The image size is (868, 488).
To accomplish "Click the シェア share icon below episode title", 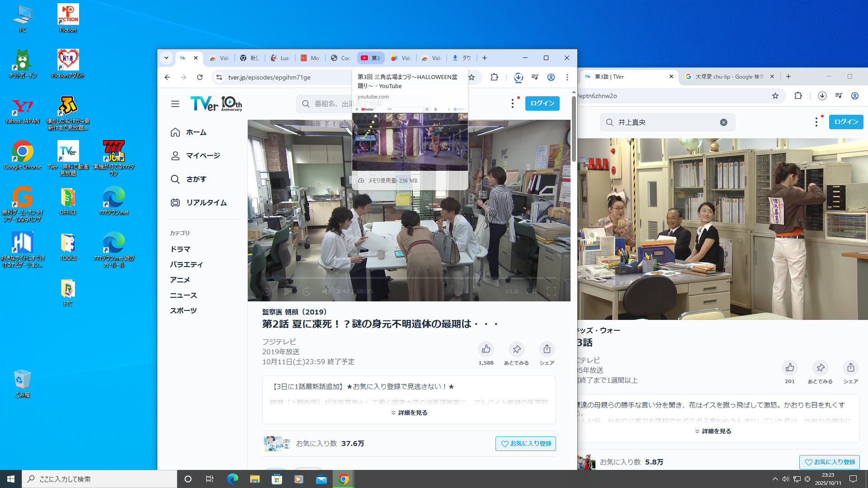I will 547,349.
